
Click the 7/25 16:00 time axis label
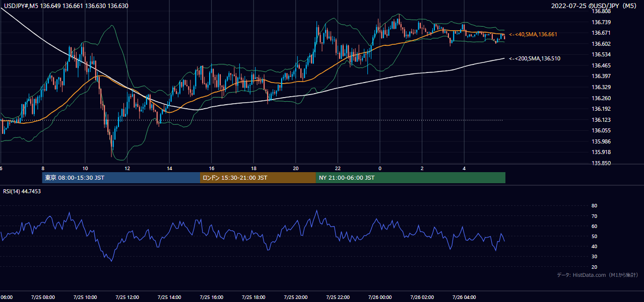coord(211,297)
